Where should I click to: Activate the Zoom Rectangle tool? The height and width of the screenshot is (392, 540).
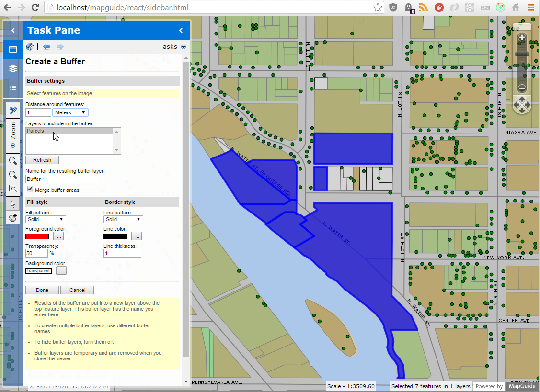[x=13, y=188]
